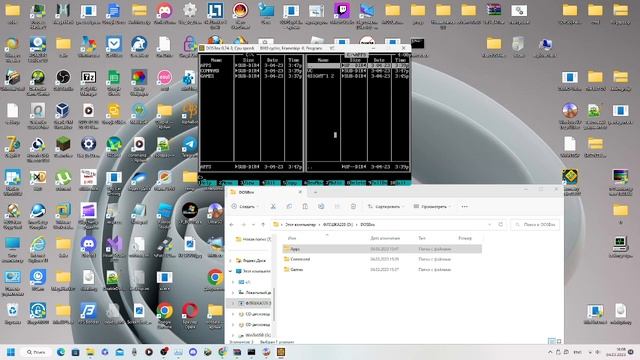
Task: Open Microsoft Edge from the taskbar
Action: click(61, 352)
